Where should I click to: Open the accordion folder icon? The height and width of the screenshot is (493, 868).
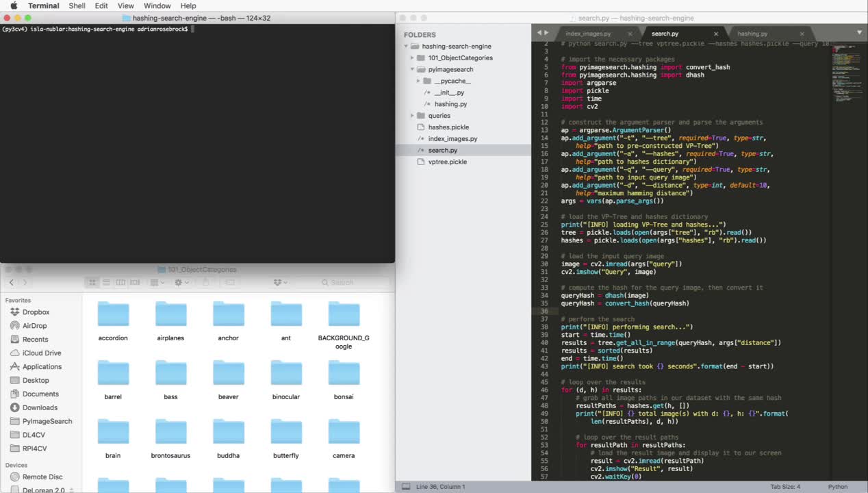113,314
